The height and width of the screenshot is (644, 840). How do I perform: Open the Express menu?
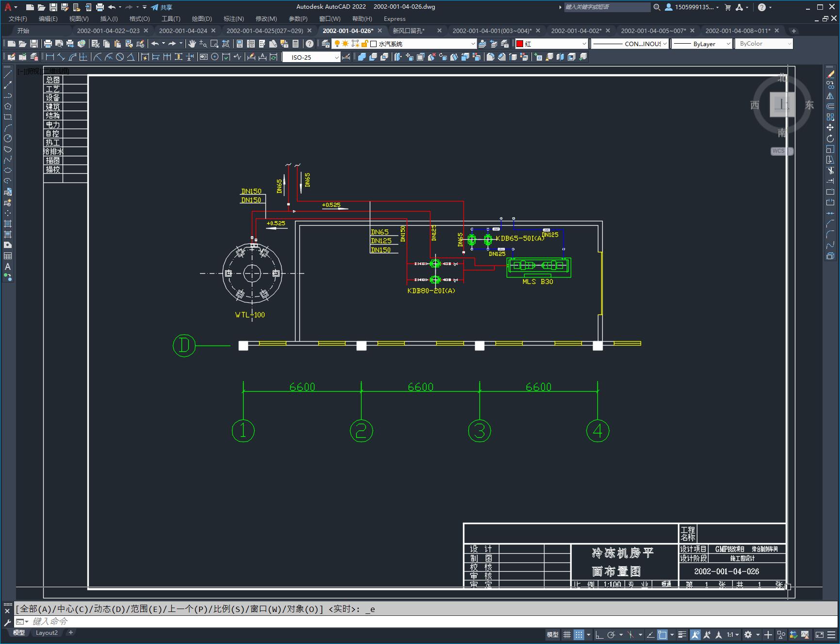click(395, 18)
